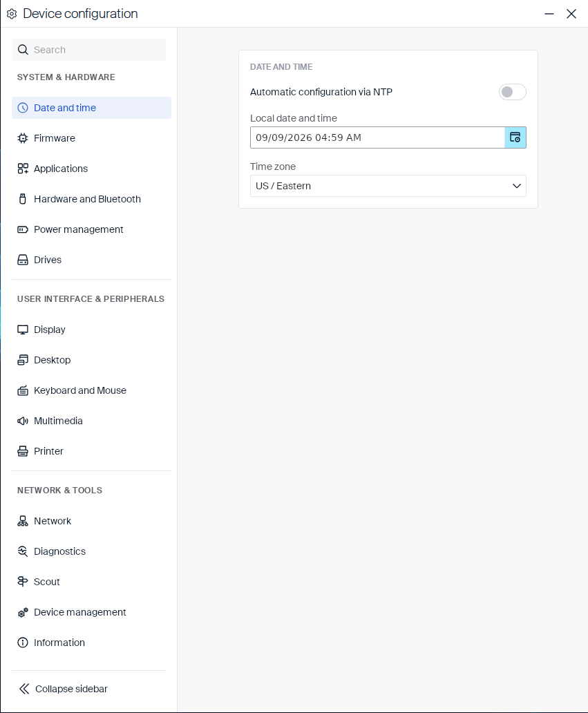Click the Scout signpost icon
Screen dimensions: 588x713
click(23, 582)
